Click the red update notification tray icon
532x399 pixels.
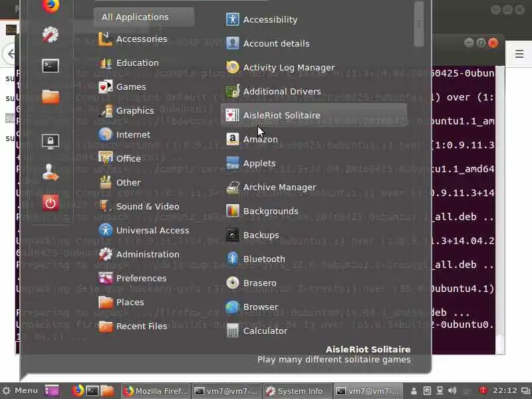point(483,390)
